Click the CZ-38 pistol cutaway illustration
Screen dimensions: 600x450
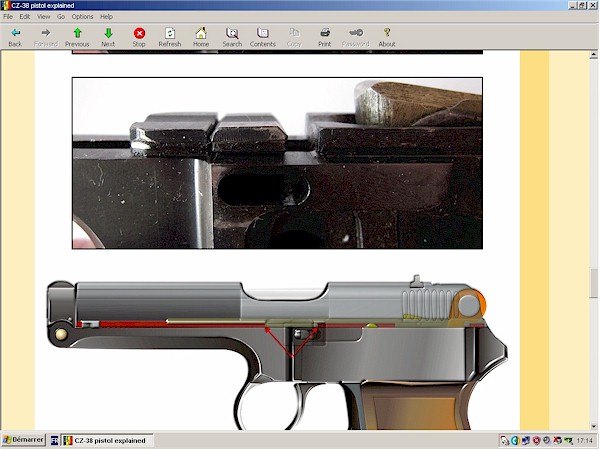pos(278,352)
